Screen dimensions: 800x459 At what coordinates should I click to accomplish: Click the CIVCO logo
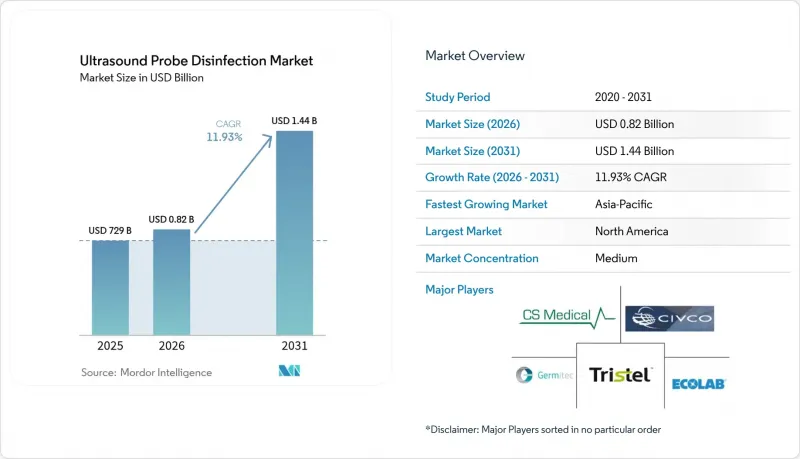point(669,319)
